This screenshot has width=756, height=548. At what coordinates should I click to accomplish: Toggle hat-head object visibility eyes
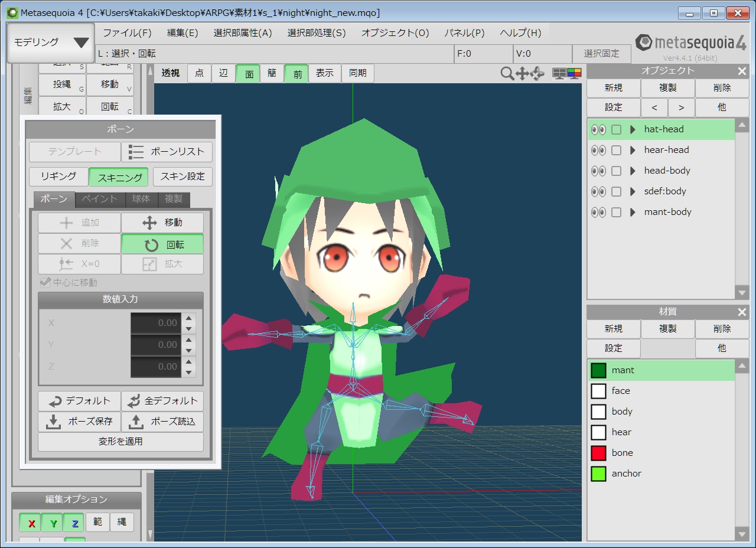point(598,129)
